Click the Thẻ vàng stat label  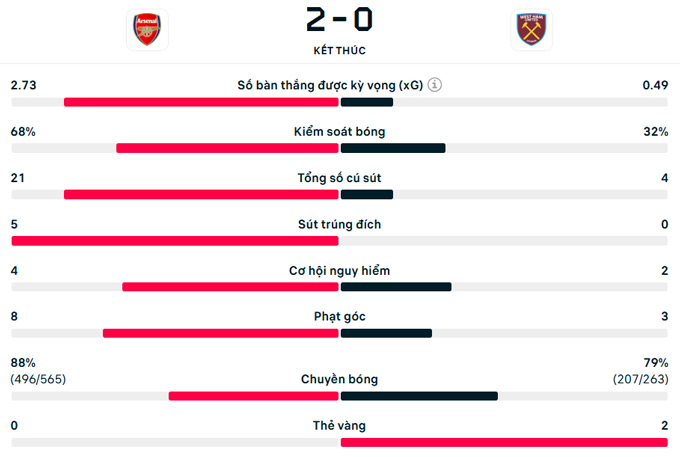pos(339,425)
